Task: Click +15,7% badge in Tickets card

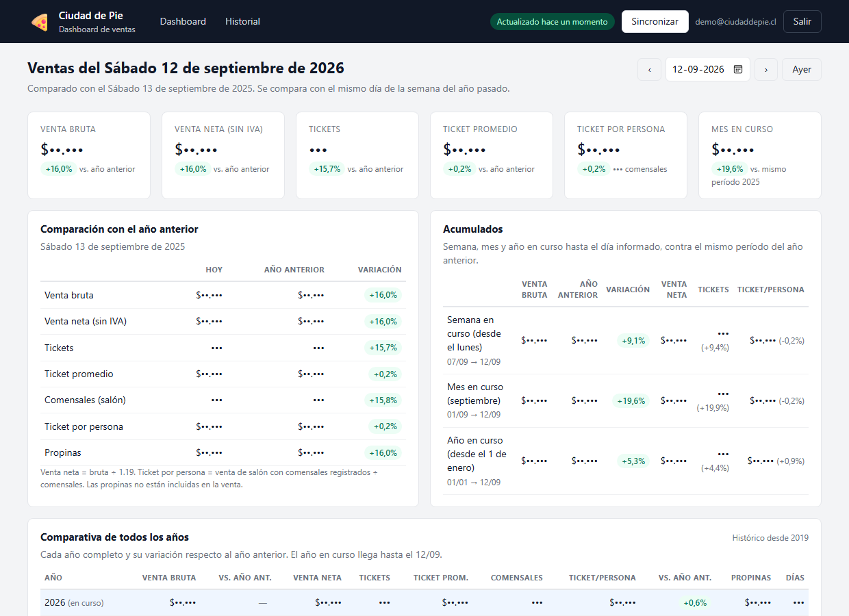Action: [327, 169]
